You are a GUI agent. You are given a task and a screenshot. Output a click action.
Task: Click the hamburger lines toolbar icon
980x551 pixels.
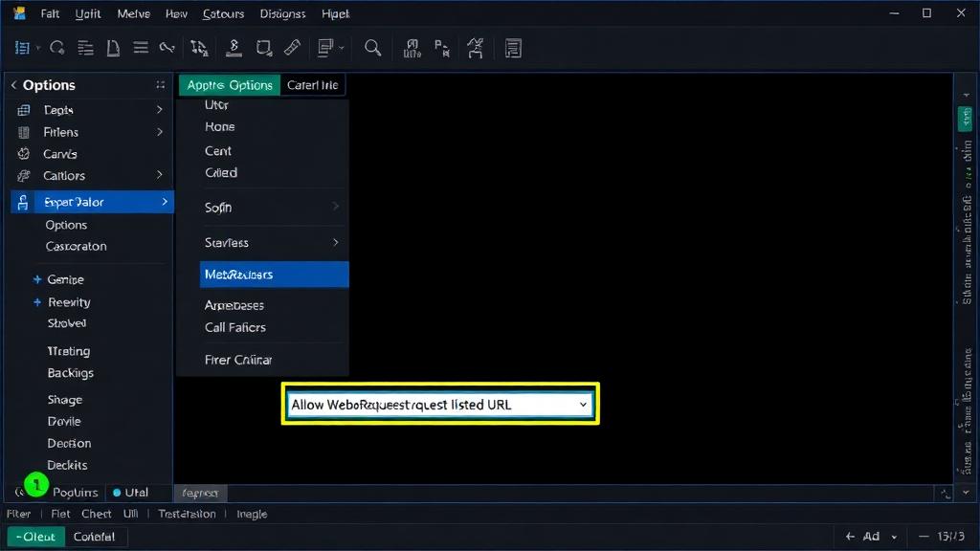(141, 48)
